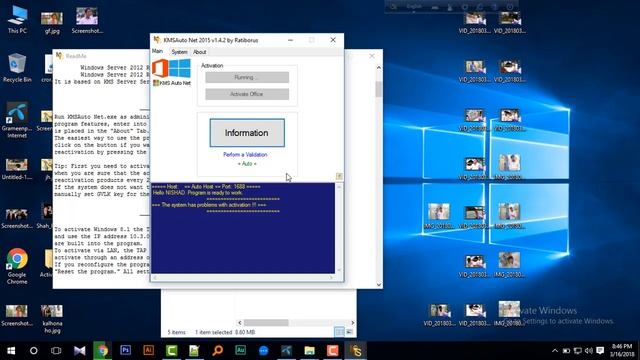
Task: Click the Activate Office button
Action: pos(247,94)
